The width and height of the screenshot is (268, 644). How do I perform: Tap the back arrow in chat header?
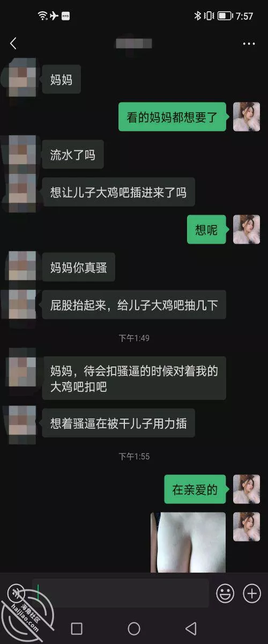point(13,43)
